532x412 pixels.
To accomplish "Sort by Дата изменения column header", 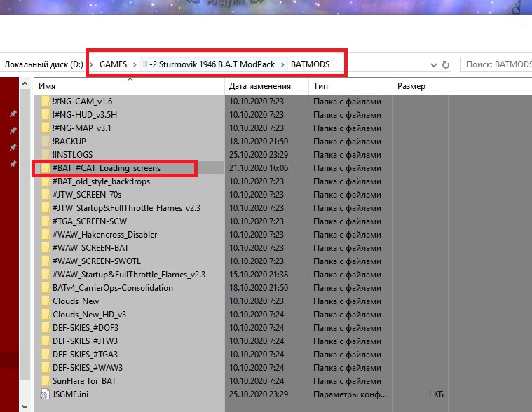I will (x=266, y=86).
